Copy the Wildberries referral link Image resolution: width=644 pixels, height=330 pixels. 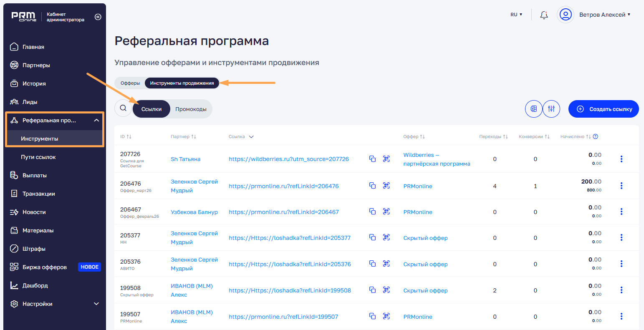[x=372, y=159]
